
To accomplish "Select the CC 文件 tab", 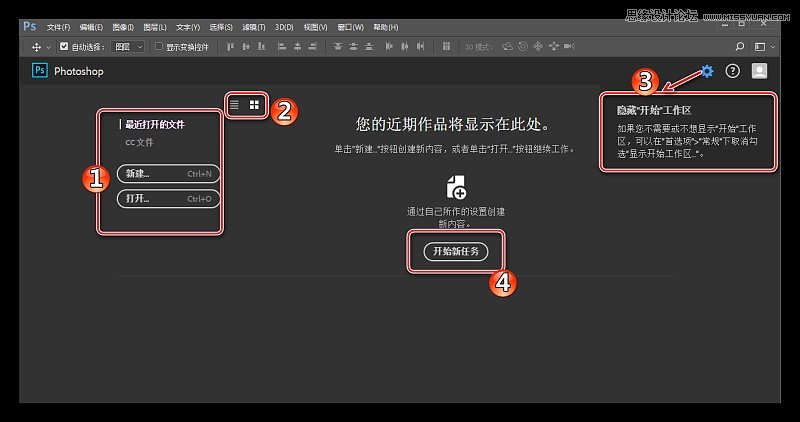I will pos(139,142).
